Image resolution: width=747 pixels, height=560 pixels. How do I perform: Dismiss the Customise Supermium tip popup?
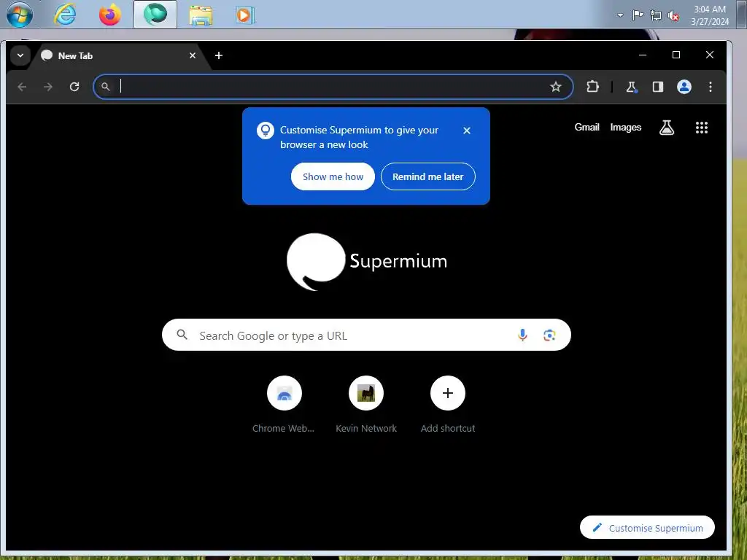[467, 131]
